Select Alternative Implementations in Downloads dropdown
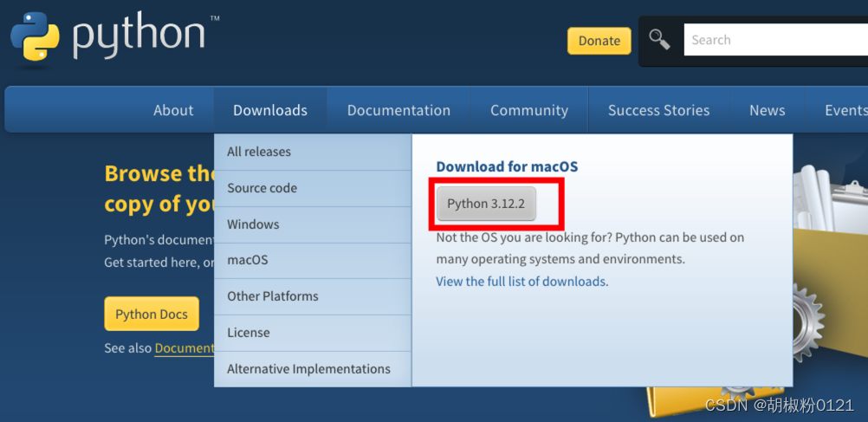Image resolution: width=868 pixels, height=422 pixels. click(313, 369)
